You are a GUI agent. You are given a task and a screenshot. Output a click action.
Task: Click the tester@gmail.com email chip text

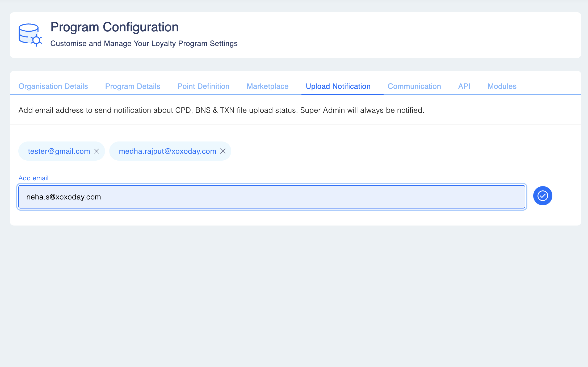coord(59,151)
